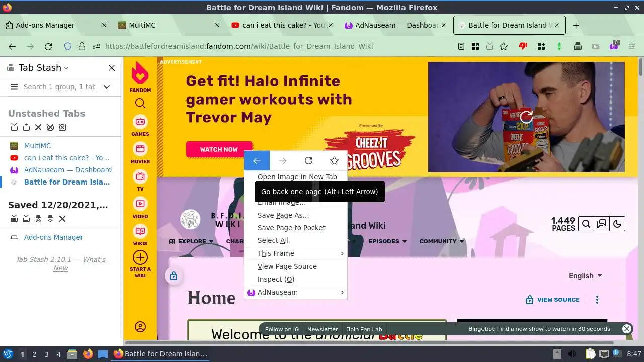The width and height of the screenshot is (644, 362).
Task: Open the TV section in Fandom sidebar
Action: [x=140, y=181]
